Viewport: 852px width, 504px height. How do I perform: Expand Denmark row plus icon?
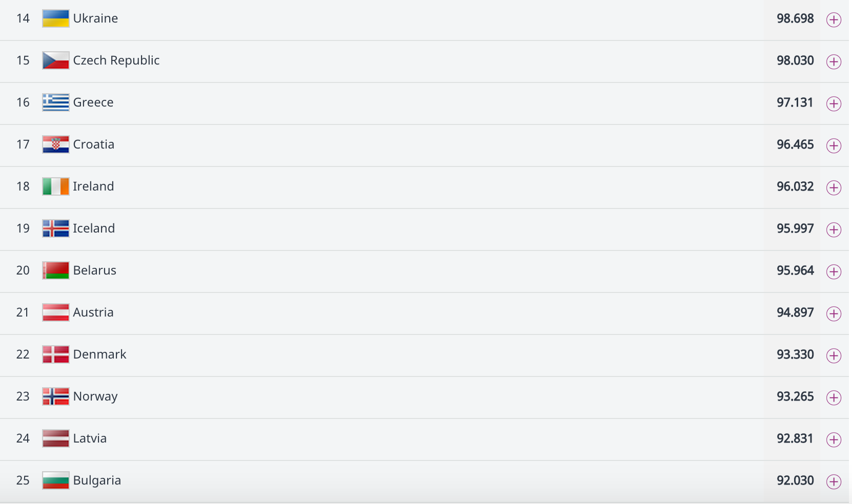coord(834,356)
